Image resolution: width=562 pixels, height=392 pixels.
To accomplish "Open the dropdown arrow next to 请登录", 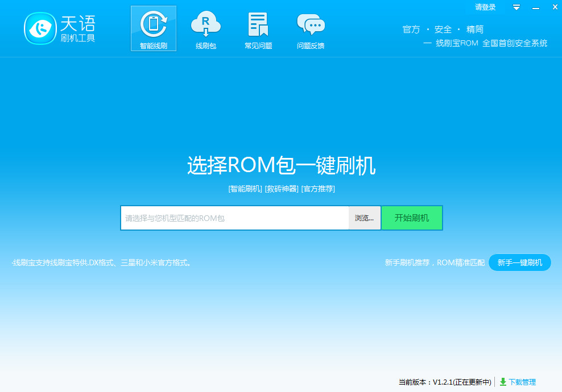I will click(516, 7).
